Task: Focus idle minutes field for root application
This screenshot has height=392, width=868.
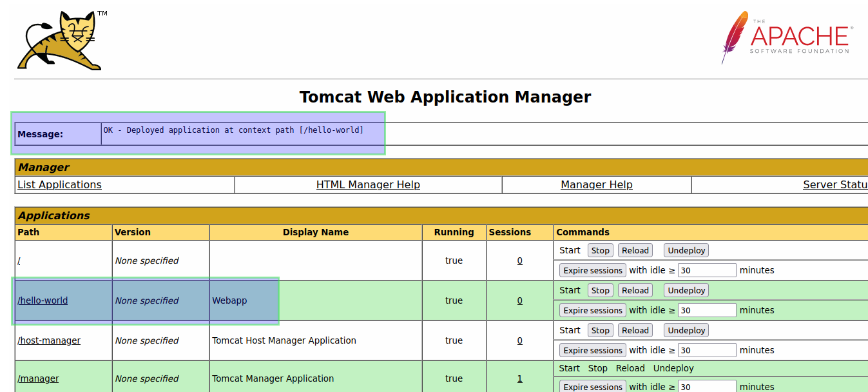Action: (707, 270)
